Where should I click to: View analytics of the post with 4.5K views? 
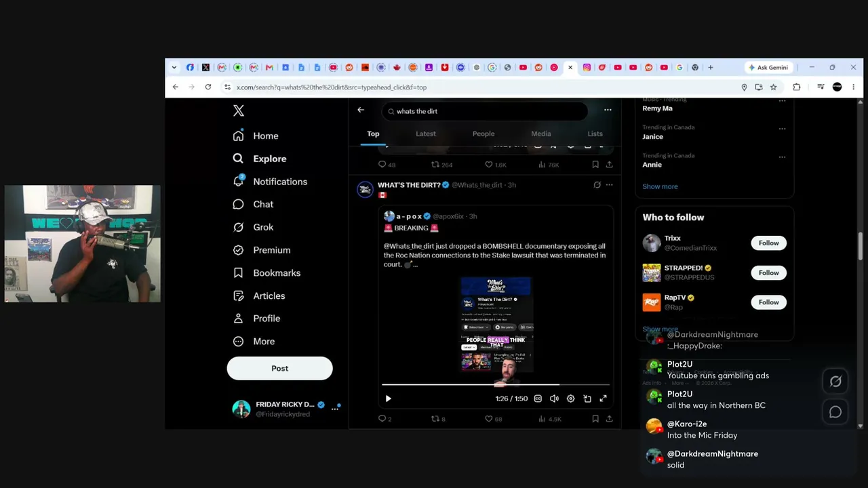point(550,419)
